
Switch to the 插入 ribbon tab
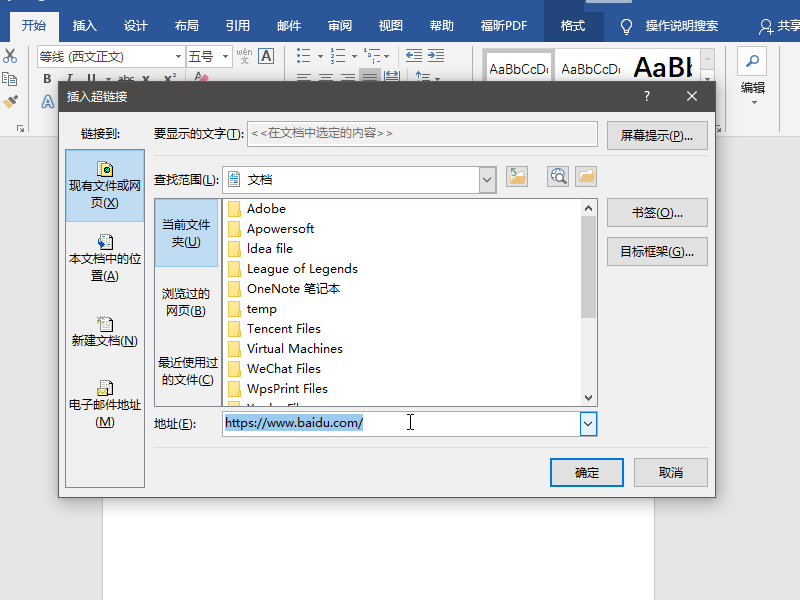[x=85, y=26]
